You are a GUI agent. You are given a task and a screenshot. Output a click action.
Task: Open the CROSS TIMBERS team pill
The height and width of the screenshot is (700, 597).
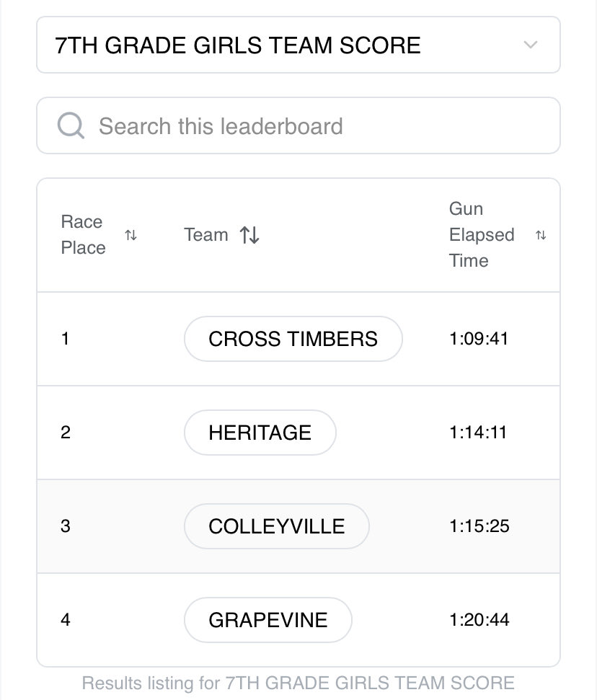[293, 339]
